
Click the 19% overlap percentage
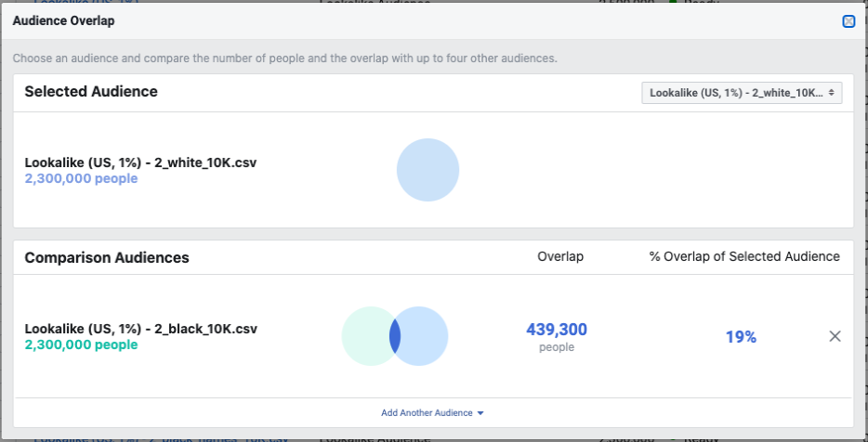pyautogui.click(x=741, y=337)
